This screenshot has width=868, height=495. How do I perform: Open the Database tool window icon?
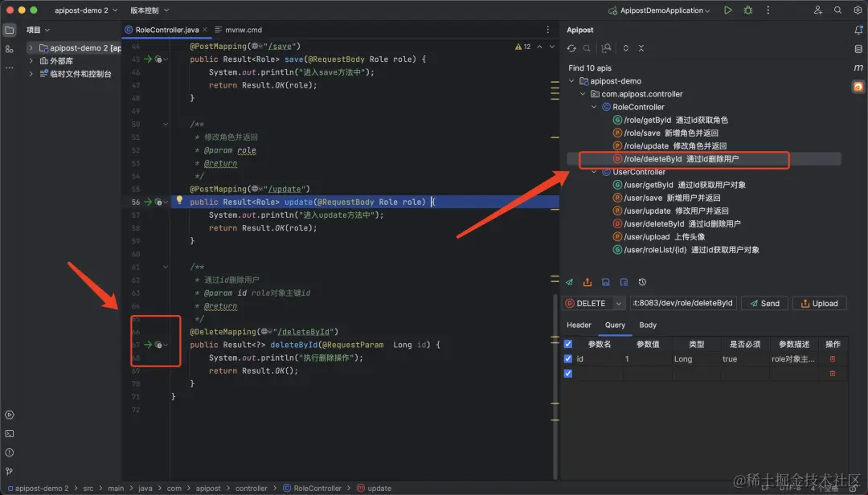click(x=858, y=49)
